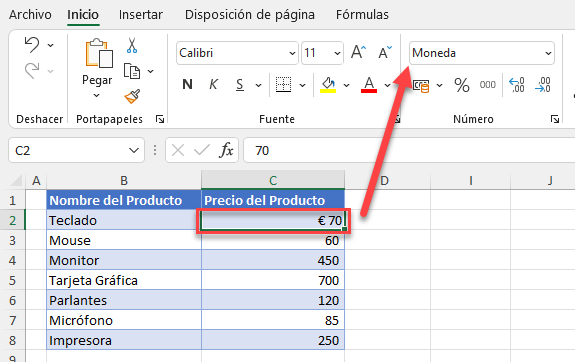This screenshot has width=575, height=362.
Task: Open underline style dropdown arrow
Action: (x=258, y=85)
